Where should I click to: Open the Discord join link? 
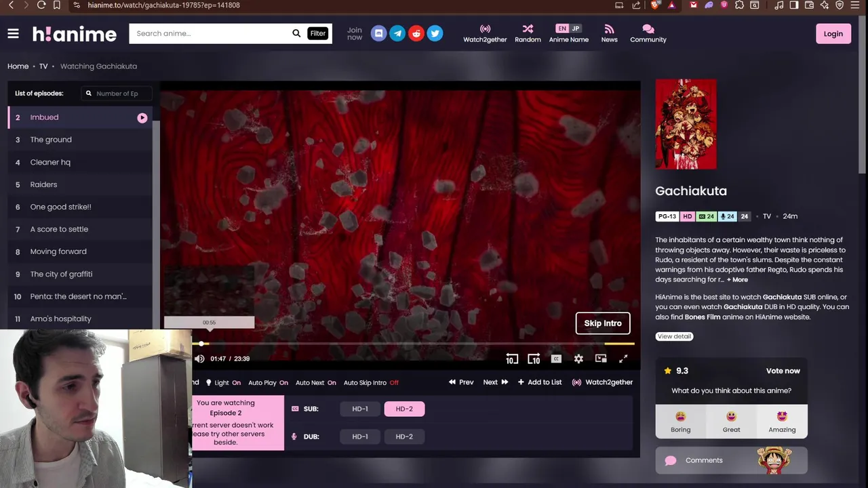click(x=379, y=33)
